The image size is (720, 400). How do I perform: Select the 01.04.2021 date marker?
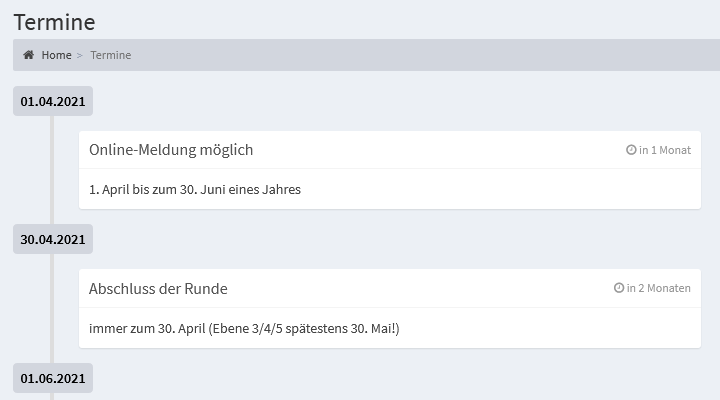[53, 101]
